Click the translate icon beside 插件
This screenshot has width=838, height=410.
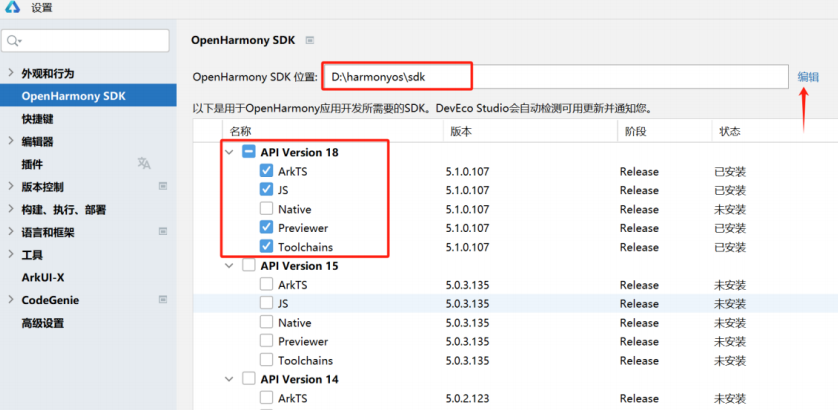click(144, 164)
